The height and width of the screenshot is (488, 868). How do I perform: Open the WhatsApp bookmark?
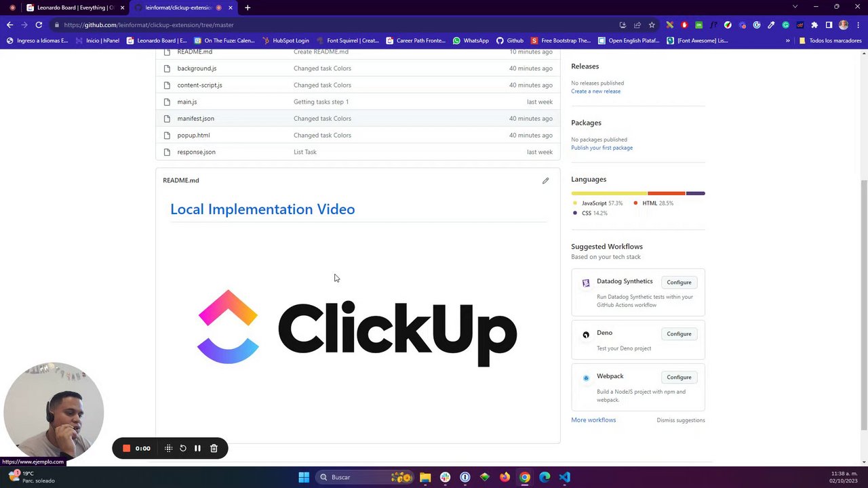[x=471, y=41]
